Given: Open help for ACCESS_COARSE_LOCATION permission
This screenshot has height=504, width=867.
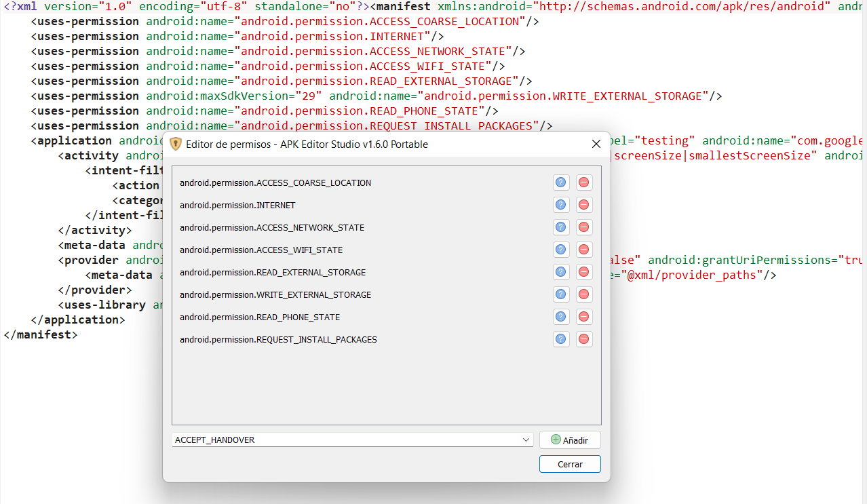Looking at the screenshot, I should [x=561, y=182].
